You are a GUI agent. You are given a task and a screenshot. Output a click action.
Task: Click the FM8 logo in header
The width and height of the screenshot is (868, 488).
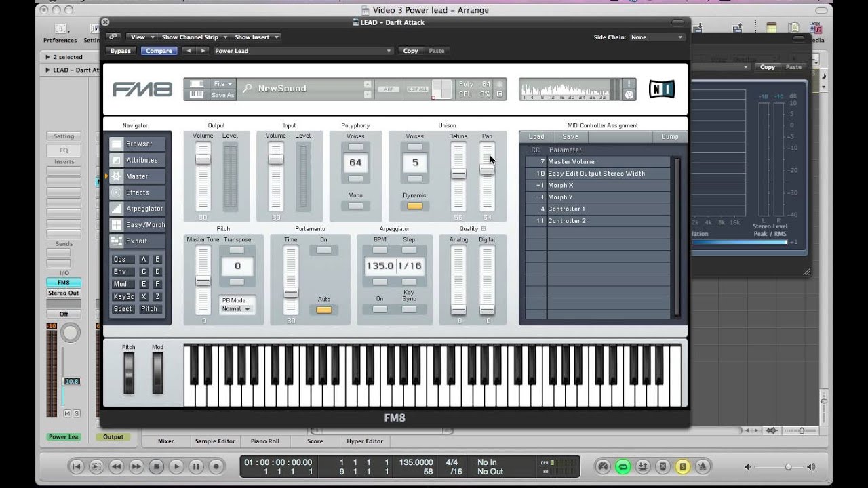click(x=142, y=89)
